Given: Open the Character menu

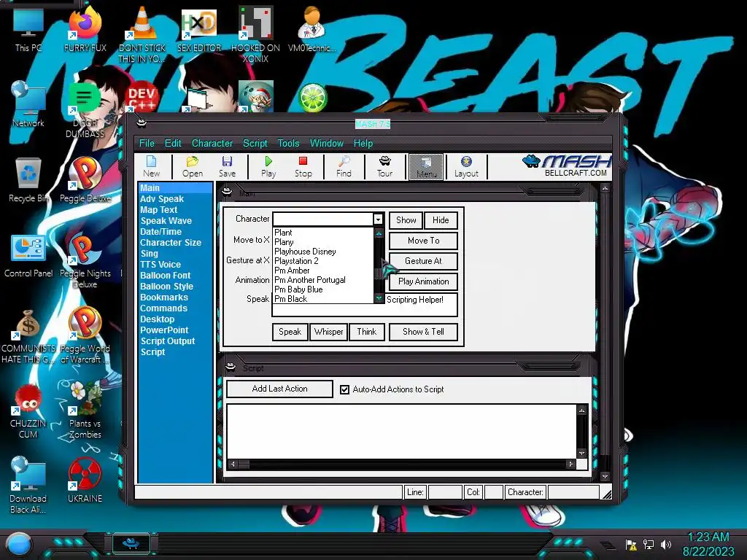Looking at the screenshot, I should pos(212,144).
